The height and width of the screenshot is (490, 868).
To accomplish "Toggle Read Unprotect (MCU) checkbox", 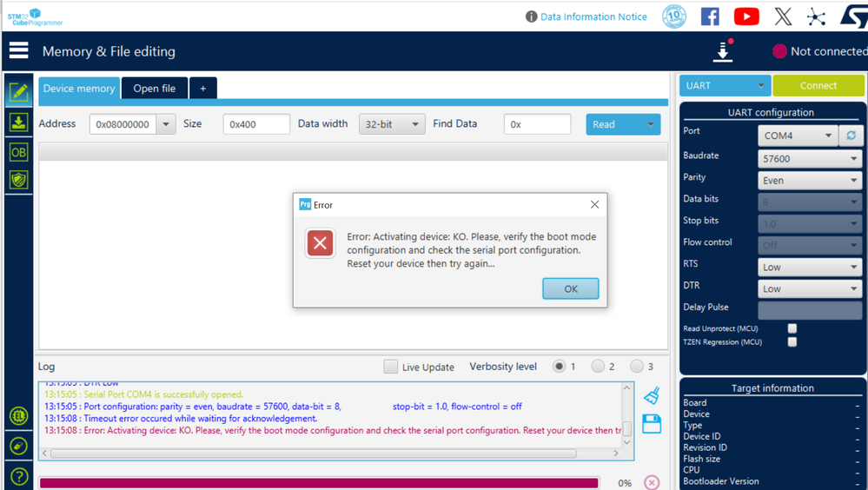I will click(792, 328).
